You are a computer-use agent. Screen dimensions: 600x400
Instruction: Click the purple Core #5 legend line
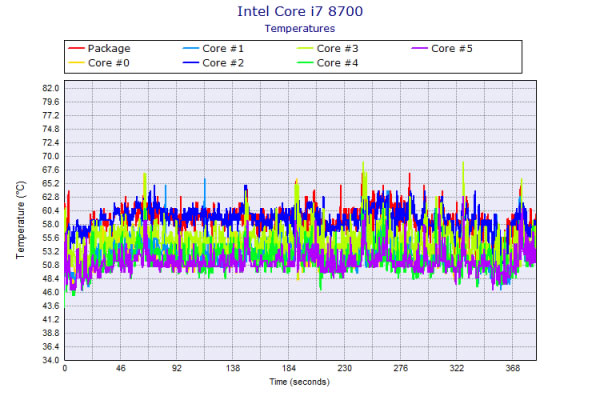tap(419, 49)
